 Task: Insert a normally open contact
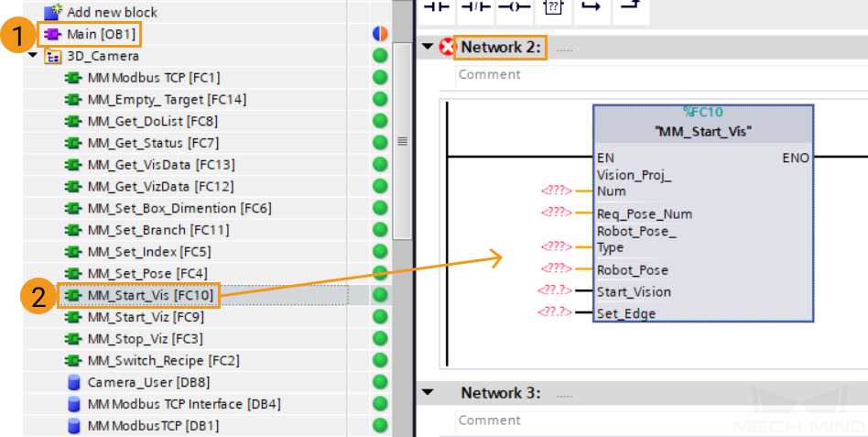436,9
